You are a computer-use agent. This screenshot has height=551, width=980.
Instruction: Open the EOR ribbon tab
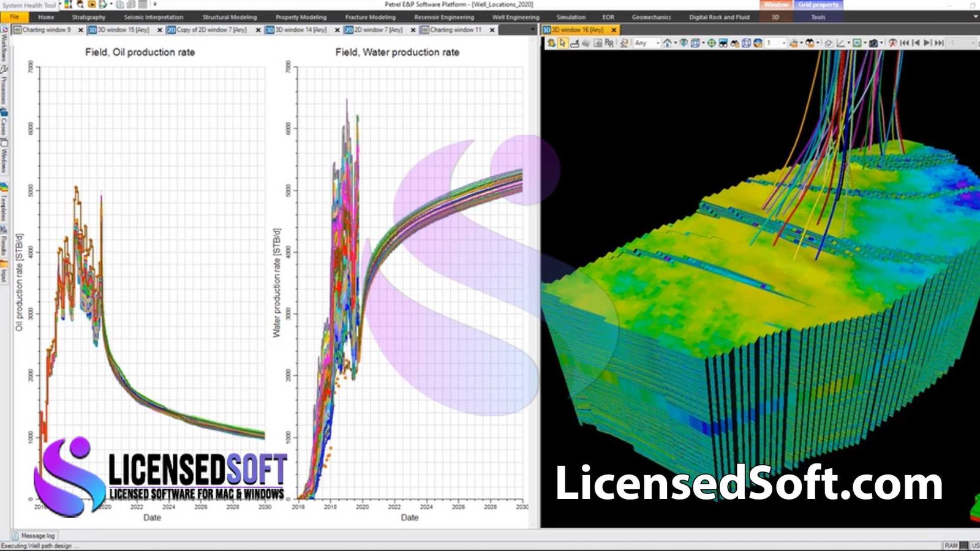tap(608, 17)
